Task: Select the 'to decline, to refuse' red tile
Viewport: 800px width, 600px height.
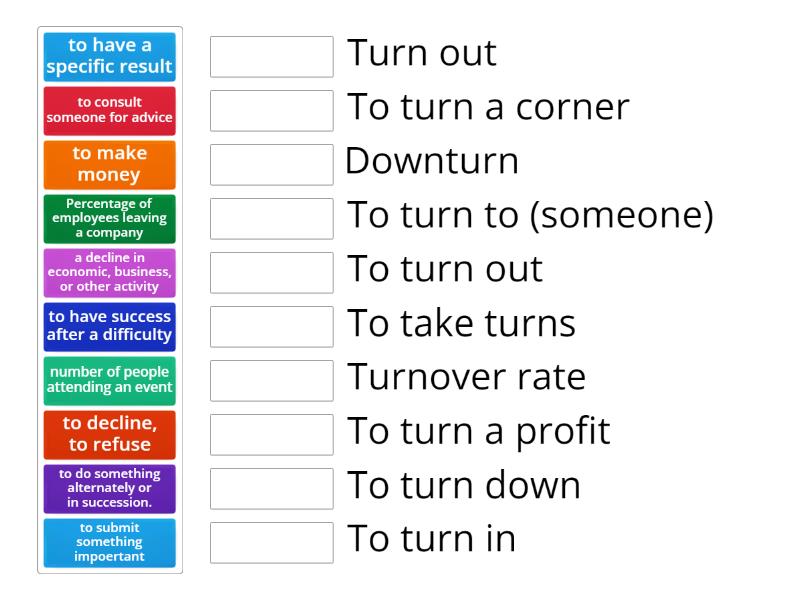Action: click(110, 435)
